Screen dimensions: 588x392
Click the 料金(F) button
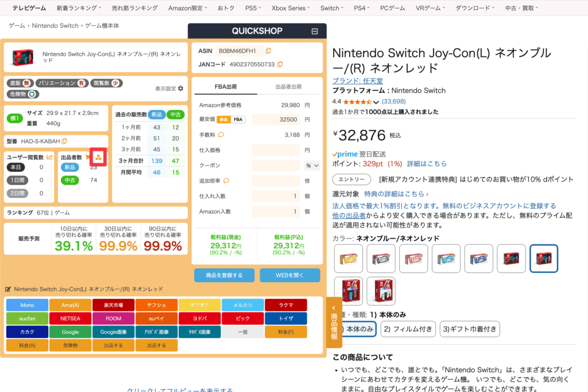[286, 332]
